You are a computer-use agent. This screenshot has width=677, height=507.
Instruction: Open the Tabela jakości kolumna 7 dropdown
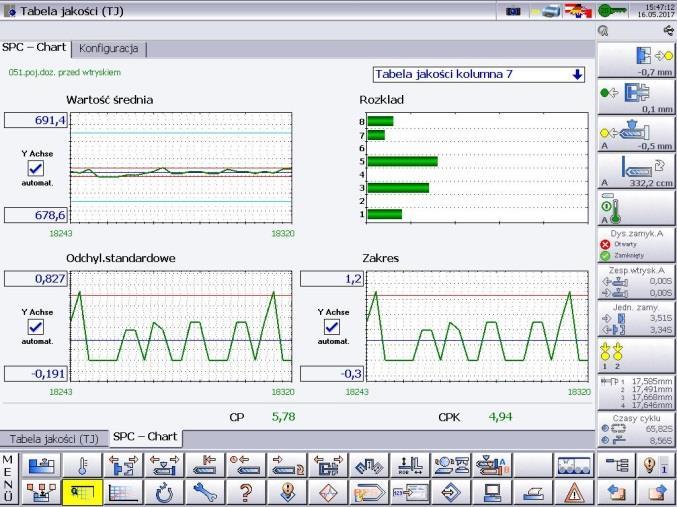tap(479, 74)
